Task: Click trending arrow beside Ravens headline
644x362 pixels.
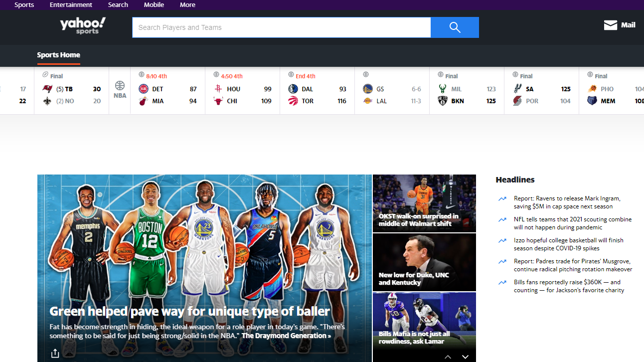Action: click(x=502, y=199)
